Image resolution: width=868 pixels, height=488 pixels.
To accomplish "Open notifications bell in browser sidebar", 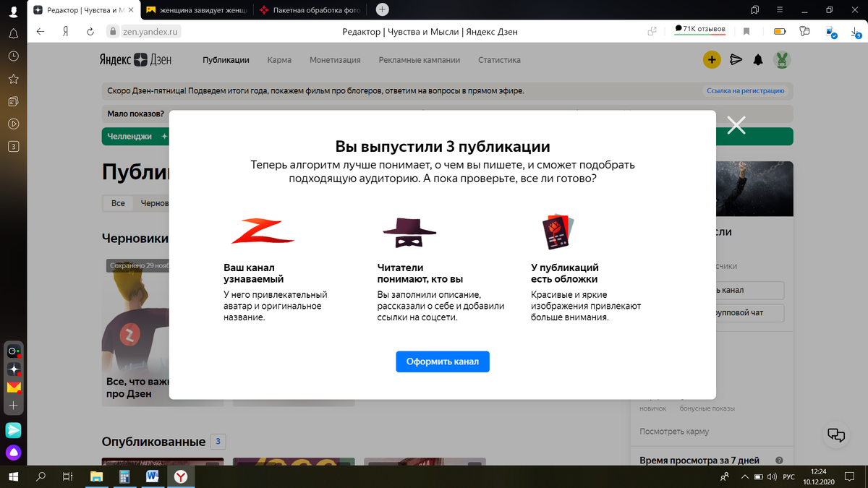I will coord(13,33).
